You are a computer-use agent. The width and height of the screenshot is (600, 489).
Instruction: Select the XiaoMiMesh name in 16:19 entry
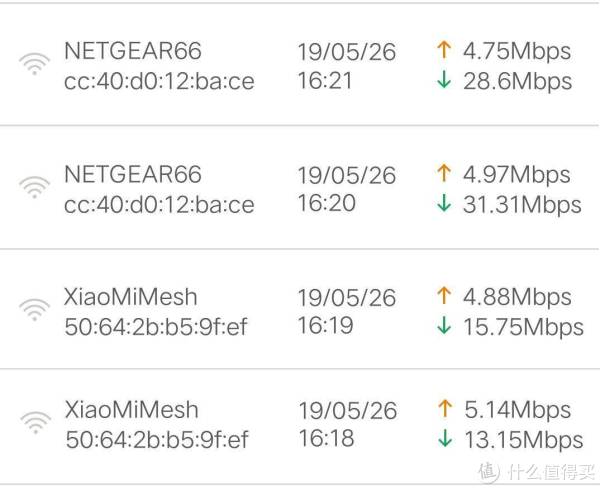[130, 297]
